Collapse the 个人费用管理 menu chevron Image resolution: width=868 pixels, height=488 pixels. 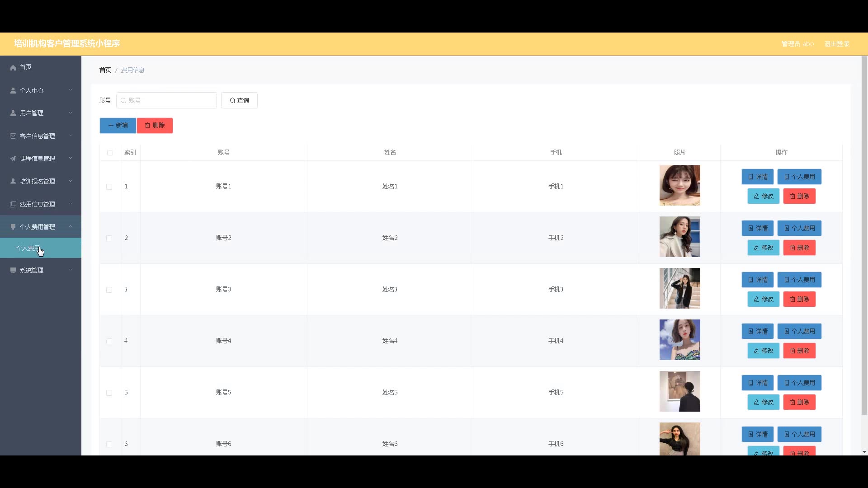click(x=71, y=226)
